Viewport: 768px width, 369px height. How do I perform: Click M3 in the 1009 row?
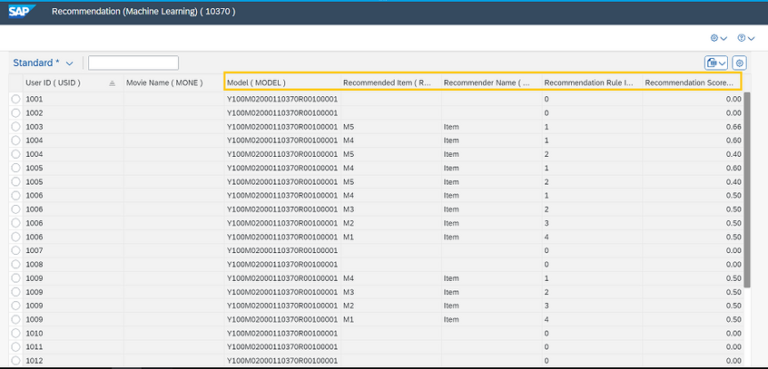pyautogui.click(x=348, y=292)
